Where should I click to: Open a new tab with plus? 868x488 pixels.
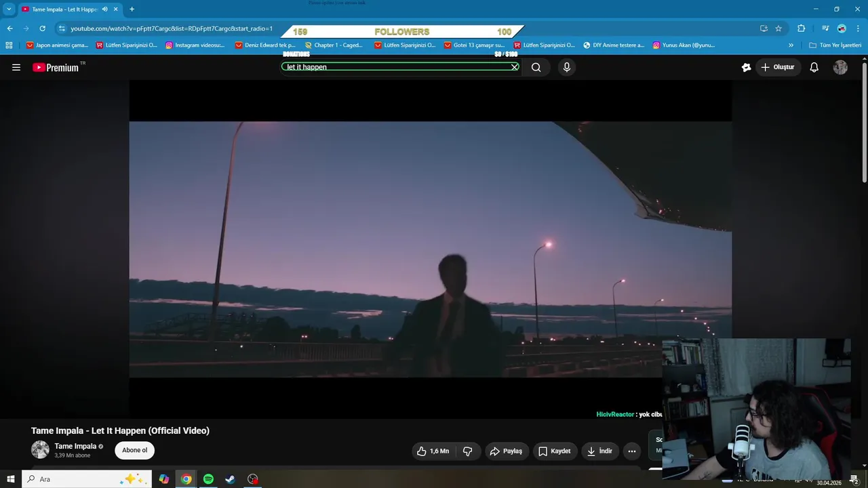coord(132,9)
